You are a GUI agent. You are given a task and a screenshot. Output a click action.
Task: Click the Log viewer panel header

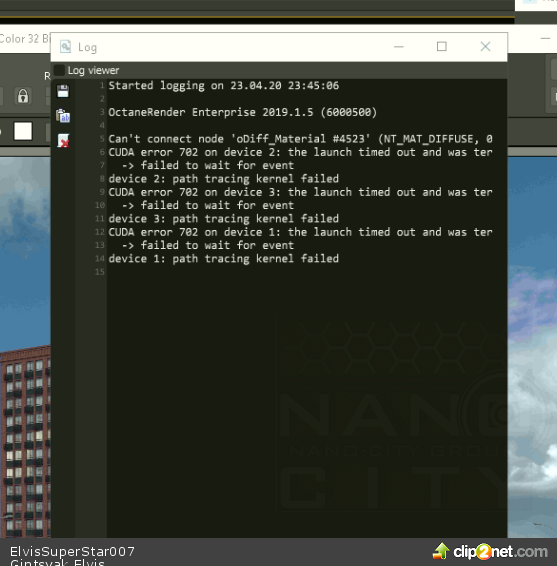(279, 70)
